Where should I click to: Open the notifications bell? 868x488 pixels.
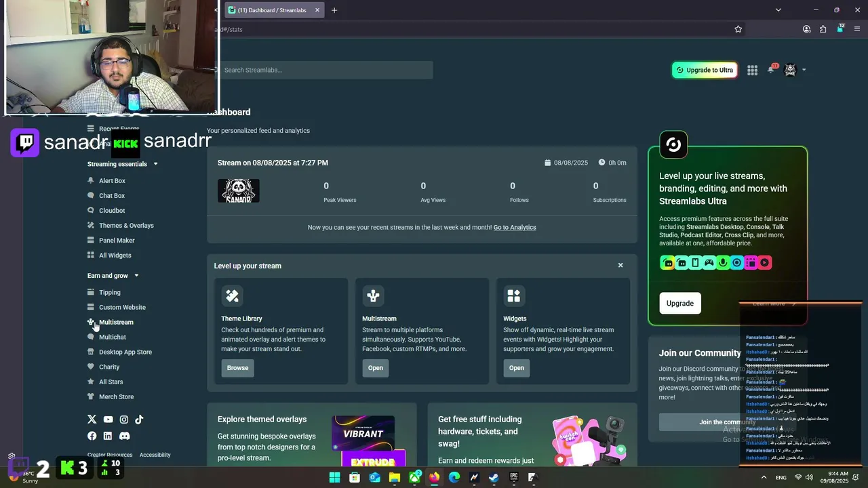[x=771, y=69]
